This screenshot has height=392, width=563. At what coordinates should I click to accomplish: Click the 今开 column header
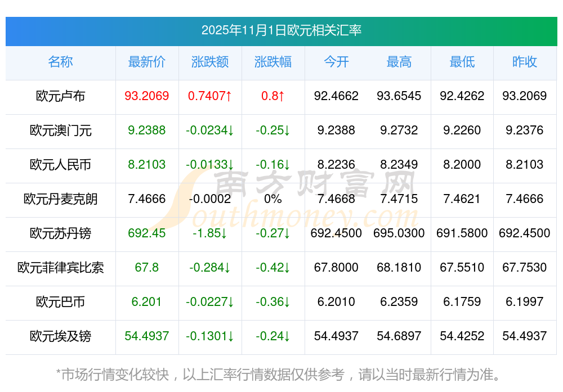[x=336, y=62]
